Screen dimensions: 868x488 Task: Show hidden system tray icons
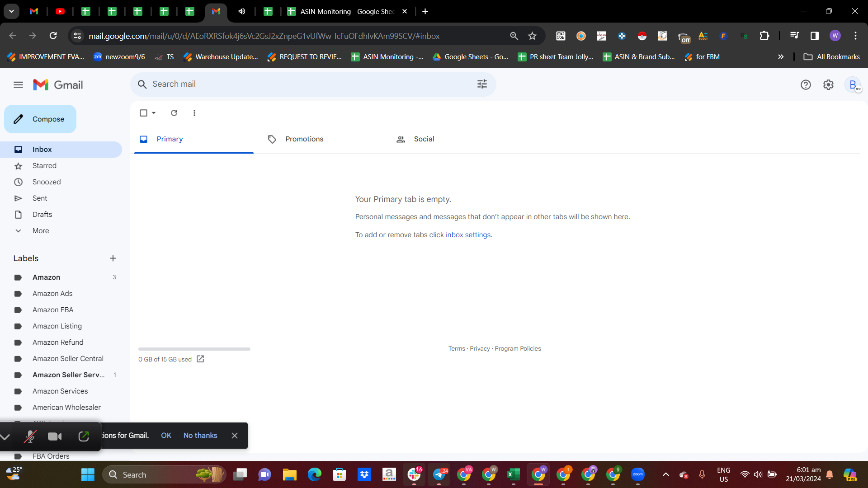[665, 474]
